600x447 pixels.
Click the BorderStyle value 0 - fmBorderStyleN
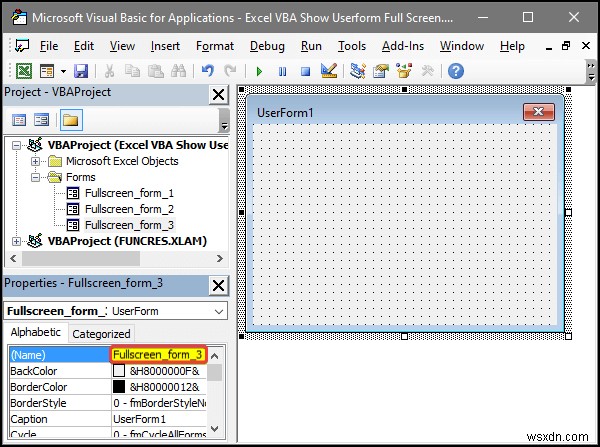coord(160,403)
